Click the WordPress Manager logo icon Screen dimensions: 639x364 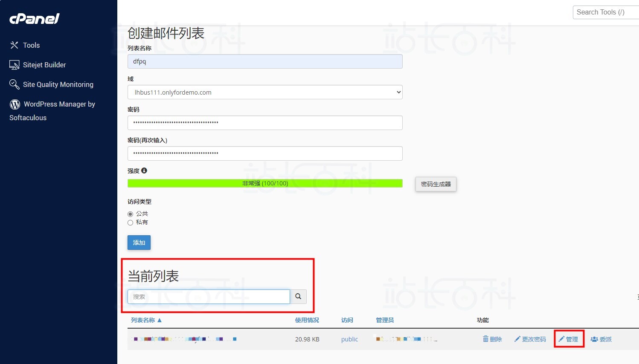point(15,104)
